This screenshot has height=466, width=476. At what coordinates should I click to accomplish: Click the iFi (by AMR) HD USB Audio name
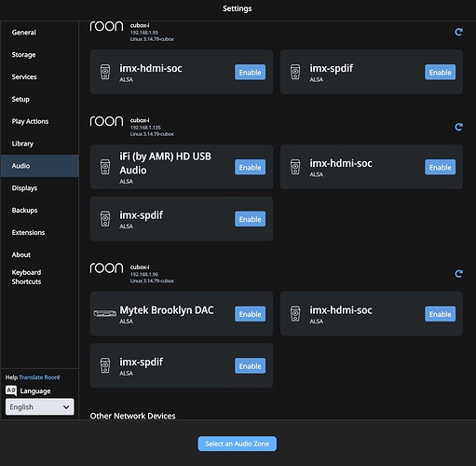pos(166,163)
